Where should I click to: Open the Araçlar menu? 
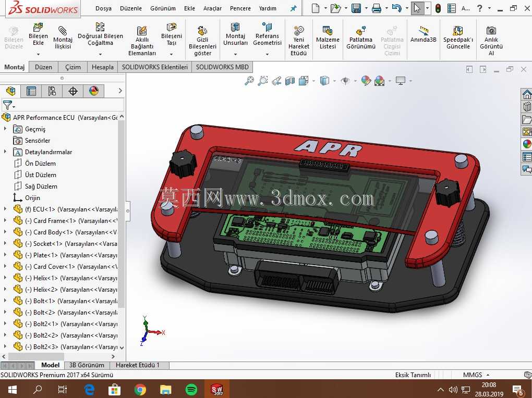pos(212,8)
